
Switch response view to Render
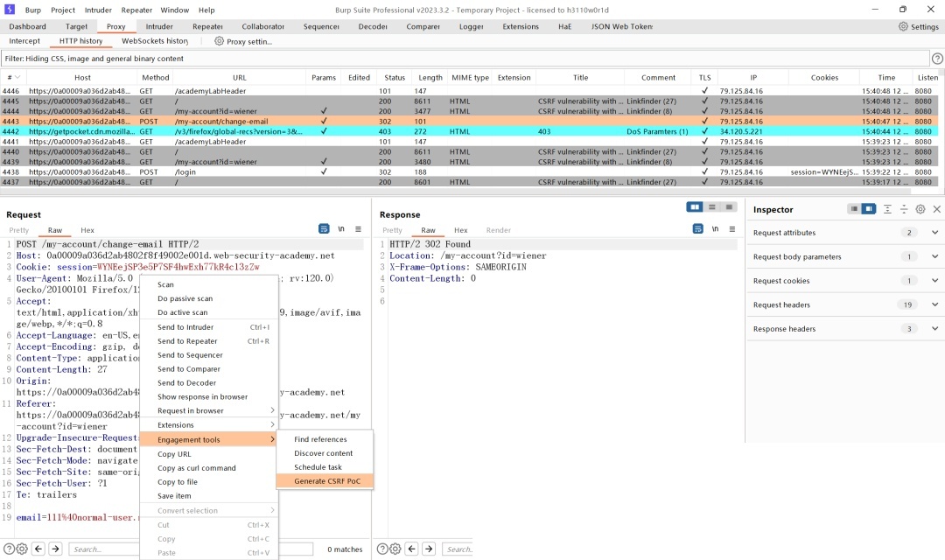(x=499, y=230)
